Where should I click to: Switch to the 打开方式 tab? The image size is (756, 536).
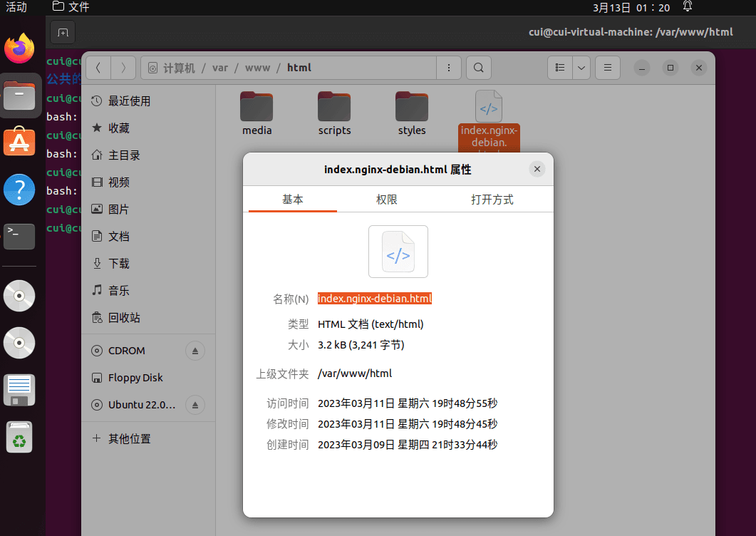point(492,200)
